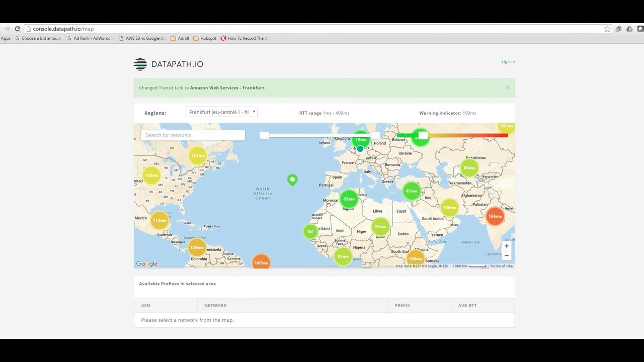
Task: Open the 124ms cluster above Colombia
Action: [x=197, y=247]
